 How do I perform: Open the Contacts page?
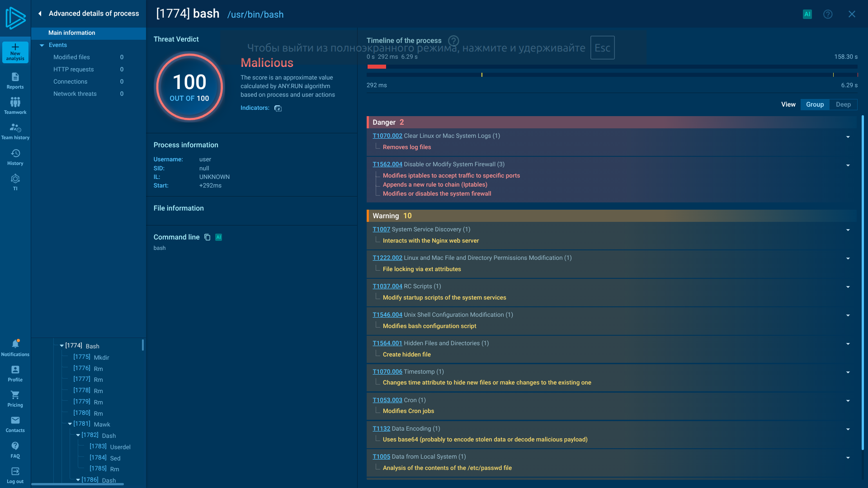(15, 424)
